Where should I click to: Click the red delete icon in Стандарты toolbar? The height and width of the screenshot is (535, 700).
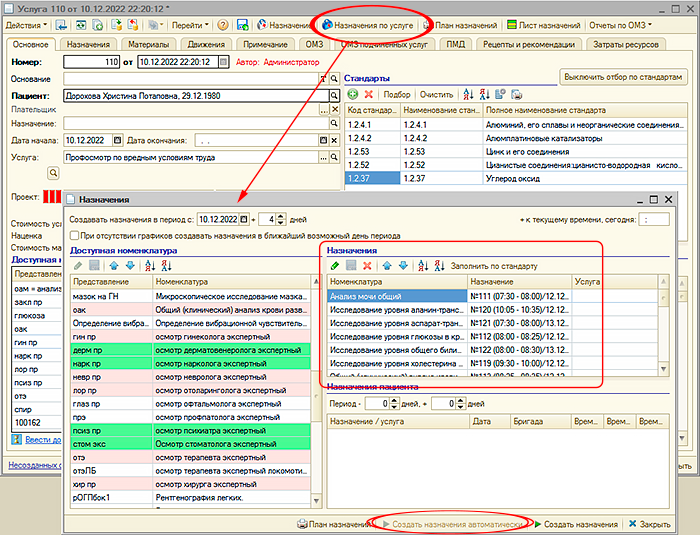point(369,93)
